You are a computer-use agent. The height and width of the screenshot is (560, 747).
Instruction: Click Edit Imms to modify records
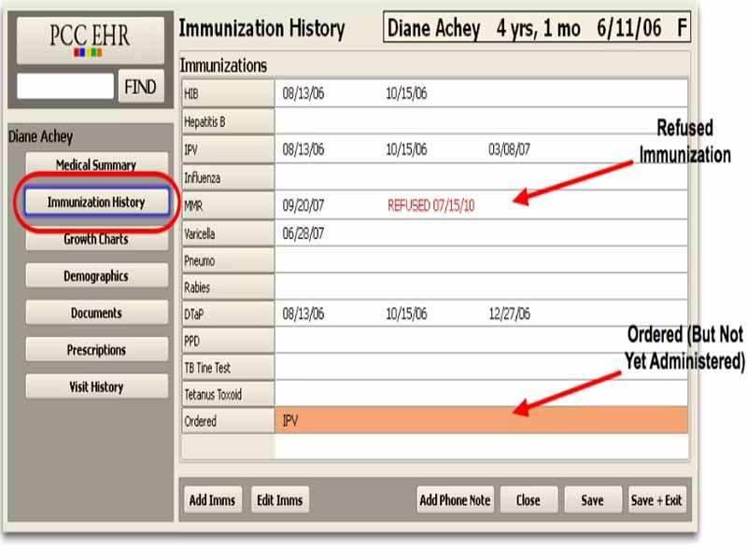tap(279, 500)
